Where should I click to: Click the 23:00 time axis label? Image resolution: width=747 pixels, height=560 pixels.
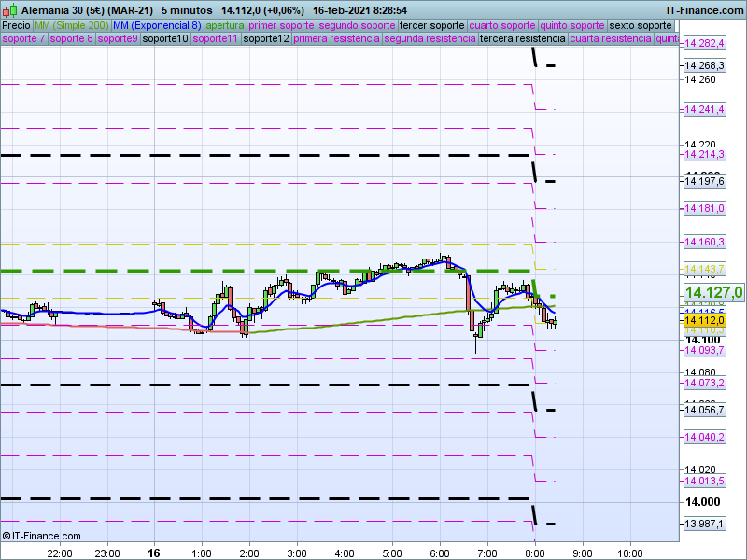[x=107, y=553]
